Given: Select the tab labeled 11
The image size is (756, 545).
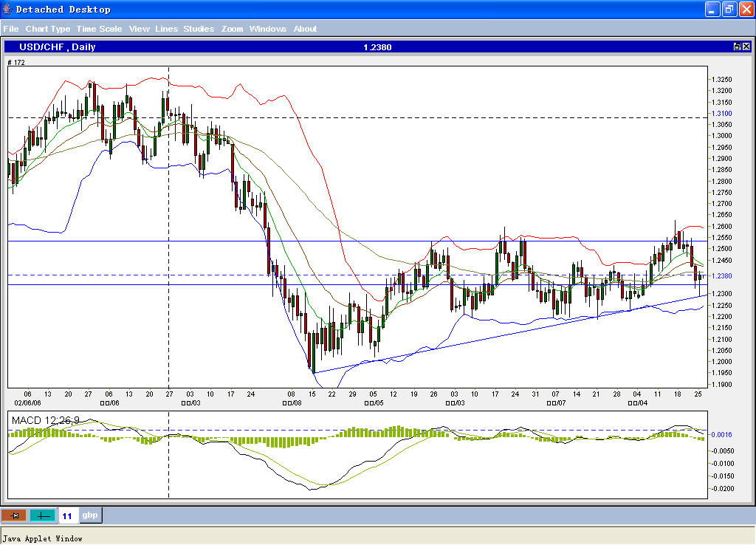Looking at the screenshot, I should tap(67, 515).
